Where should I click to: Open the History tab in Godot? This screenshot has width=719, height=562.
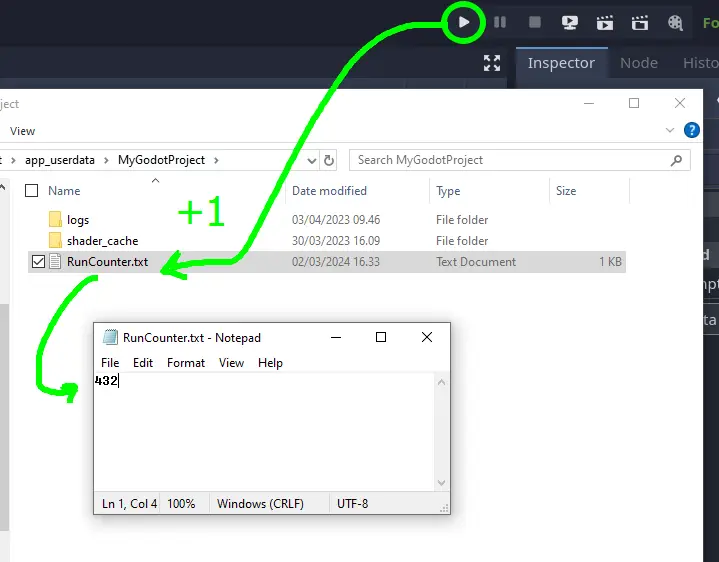pos(701,63)
